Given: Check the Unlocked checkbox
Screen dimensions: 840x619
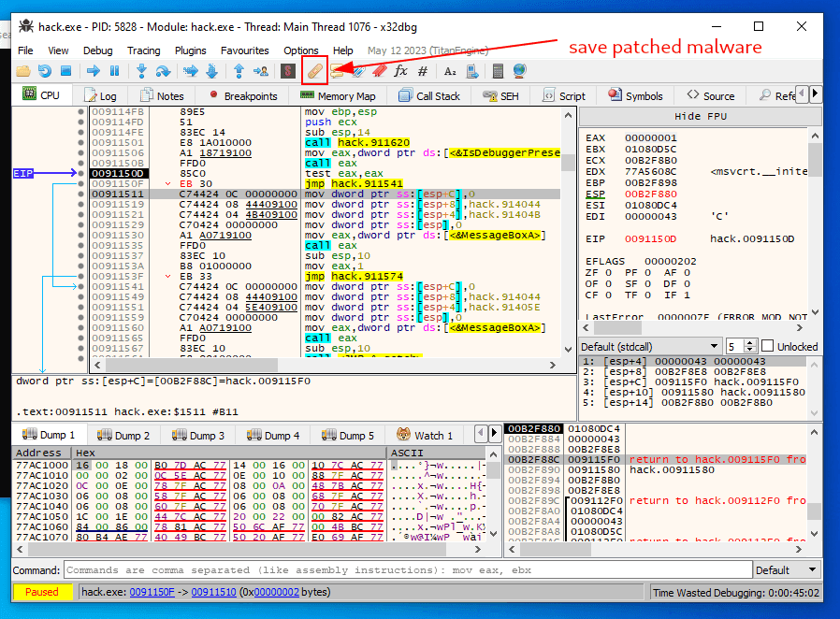Looking at the screenshot, I should pos(769,345).
